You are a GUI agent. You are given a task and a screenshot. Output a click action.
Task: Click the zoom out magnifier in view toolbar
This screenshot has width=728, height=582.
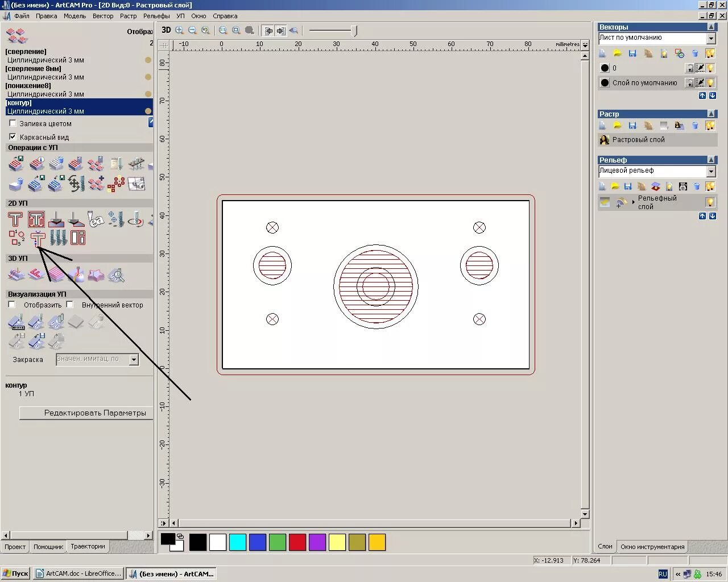192,30
